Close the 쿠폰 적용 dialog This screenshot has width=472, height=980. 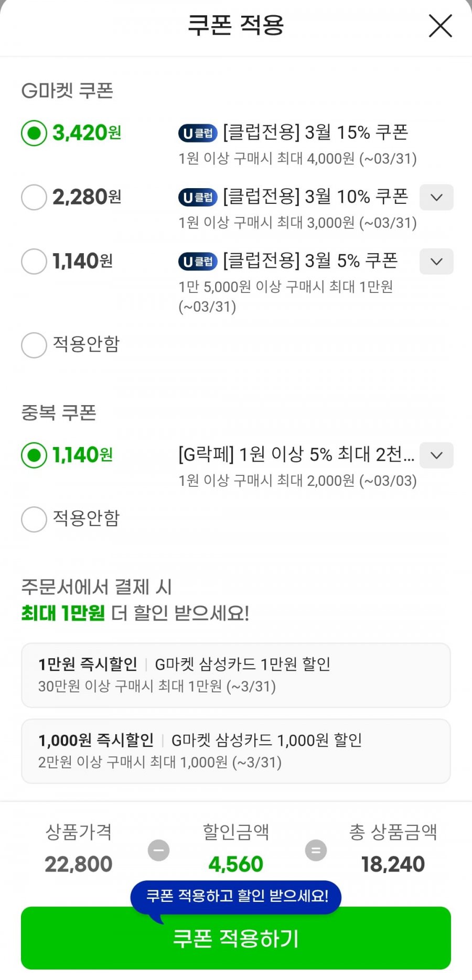(x=440, y=26)
